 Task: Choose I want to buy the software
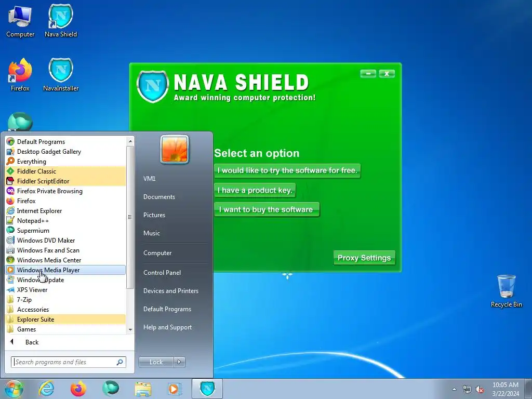267,209
